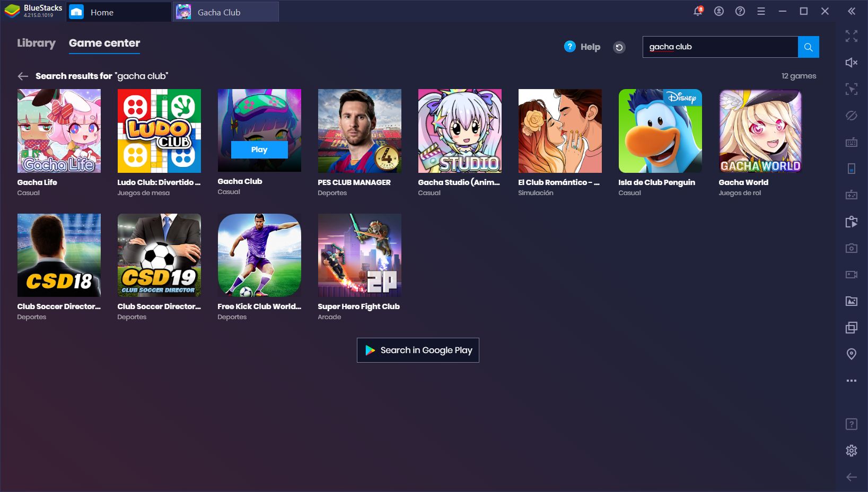Open the macro recorder icon in sidebar

[852, 195]
